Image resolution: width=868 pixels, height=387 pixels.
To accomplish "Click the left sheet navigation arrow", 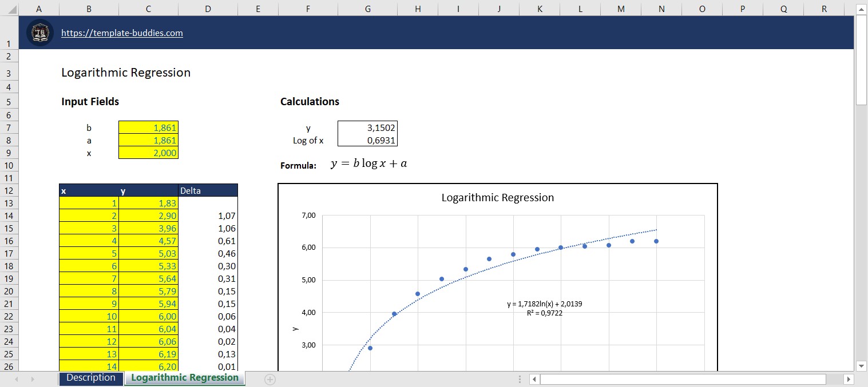I will click(17, 378).
